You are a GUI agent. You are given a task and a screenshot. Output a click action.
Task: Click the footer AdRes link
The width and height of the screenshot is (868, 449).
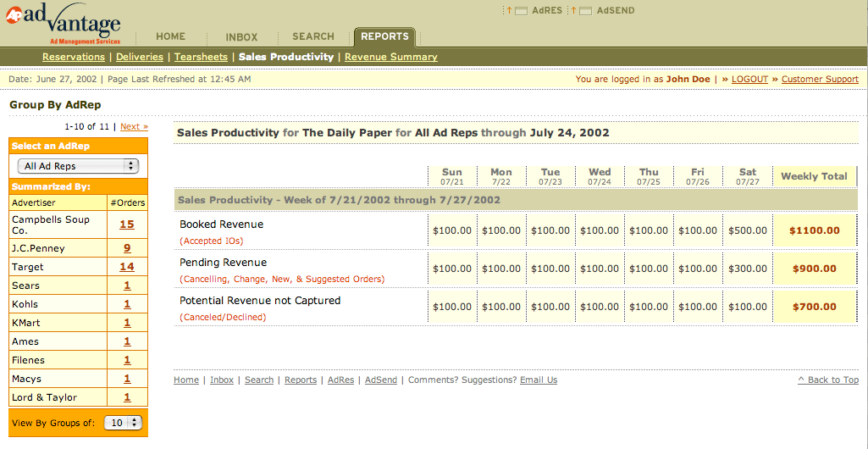[x=340, y=380]
